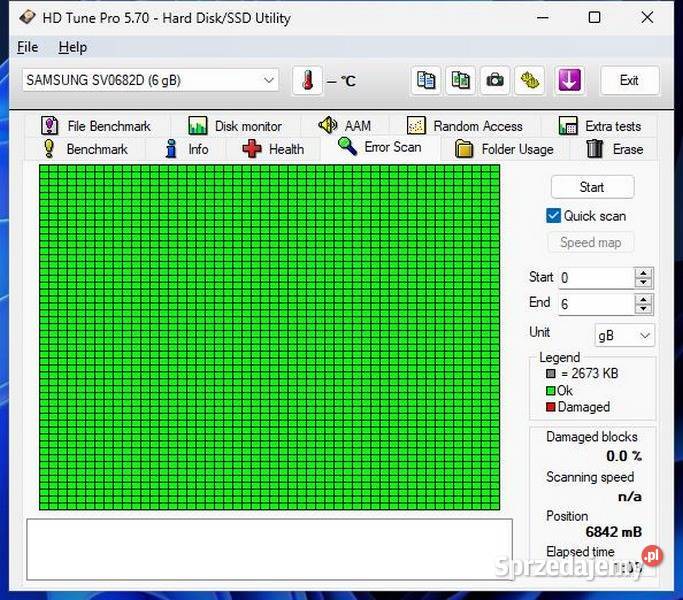Click the Exit button
The width and height of the screenshot is (683, 600).
pos(629,80)
